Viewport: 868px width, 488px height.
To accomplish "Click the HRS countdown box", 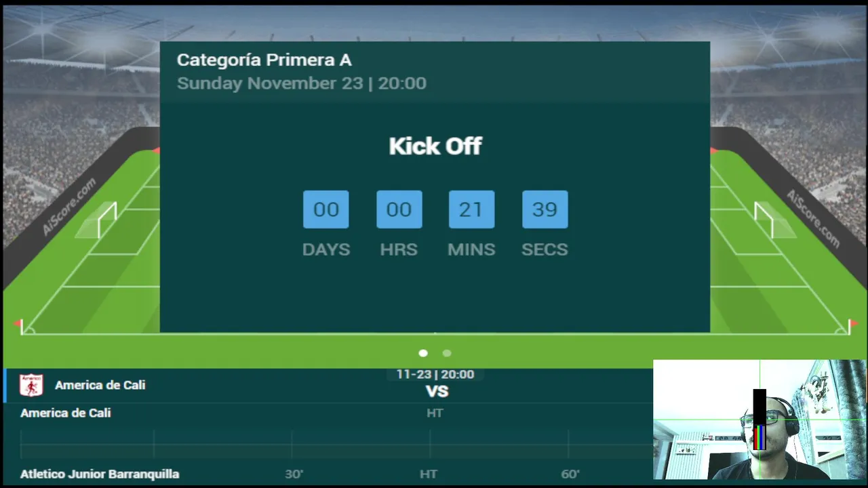I will tap(399, 209).
